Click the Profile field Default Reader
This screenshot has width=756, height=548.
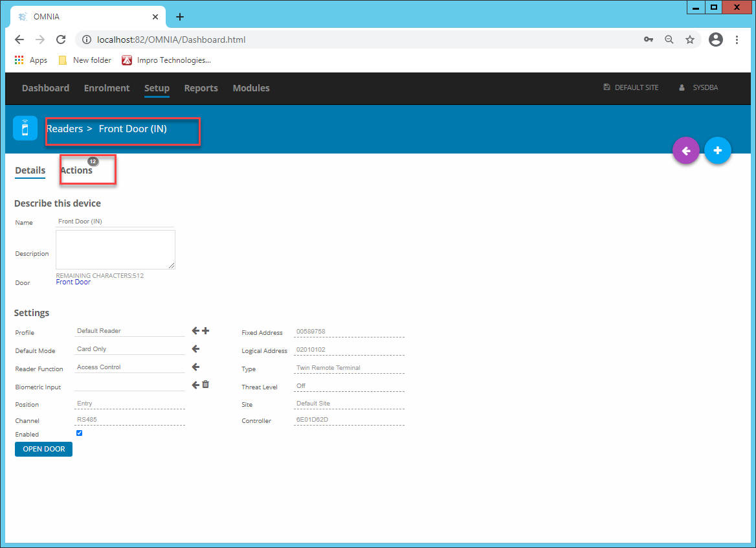[129, 331]
